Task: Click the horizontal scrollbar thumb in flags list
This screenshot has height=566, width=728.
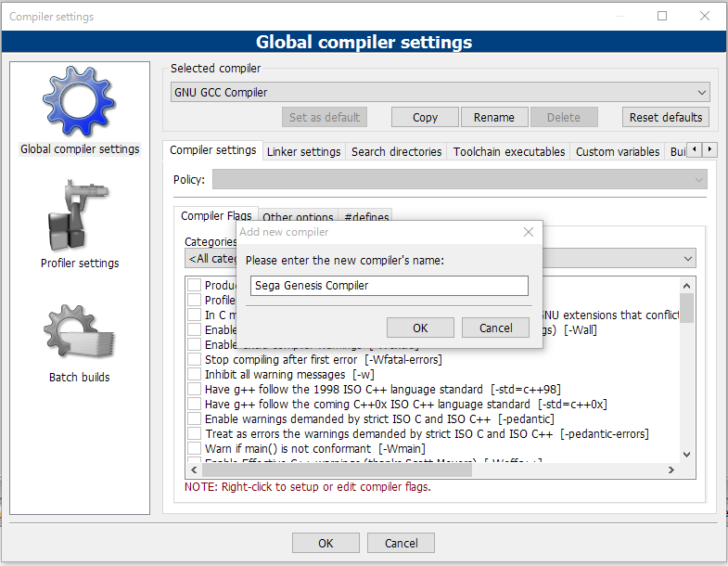Action: click(x=337, y=470)
